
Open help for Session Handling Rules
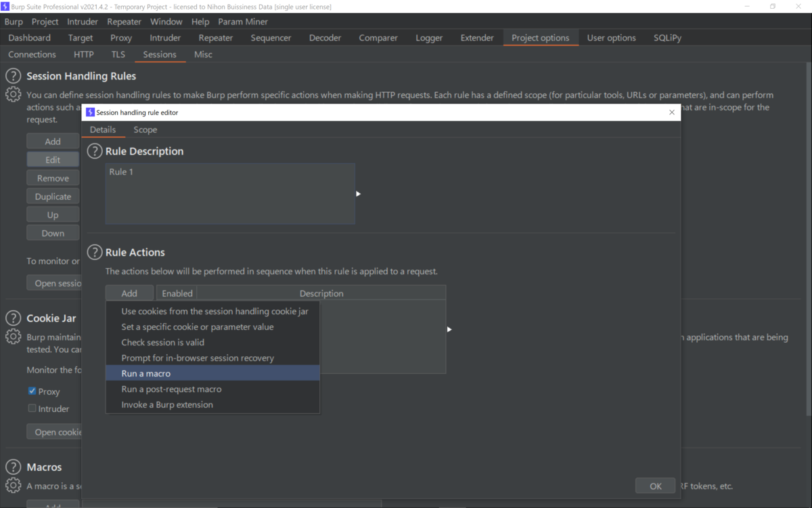(13, 76)
